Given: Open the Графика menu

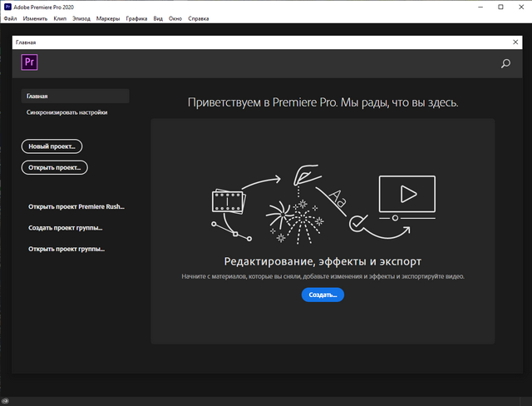Looking at the screenshot, I should coord(136,17).
